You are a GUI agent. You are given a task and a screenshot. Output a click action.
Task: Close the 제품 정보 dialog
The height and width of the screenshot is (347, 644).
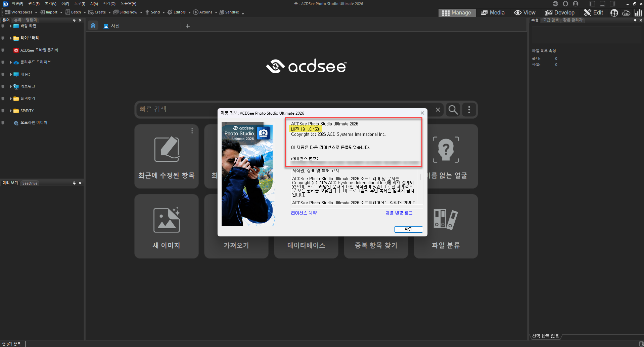click(422, 113)
